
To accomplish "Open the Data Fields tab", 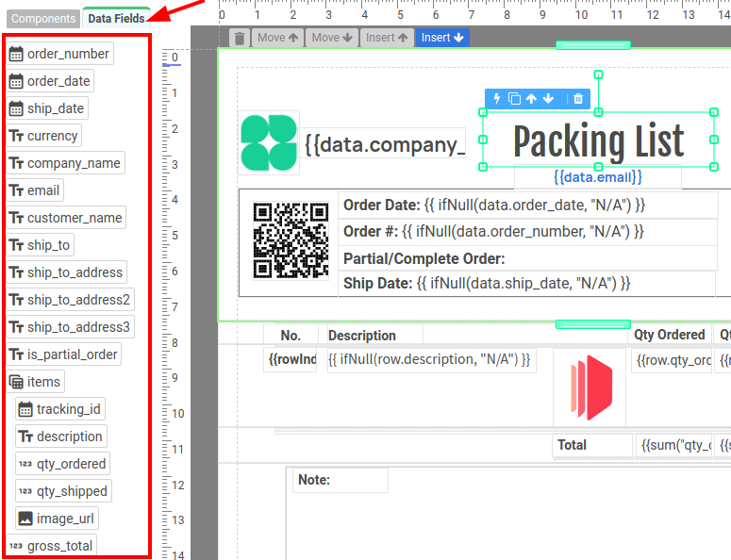I will (x=116, y=18).
